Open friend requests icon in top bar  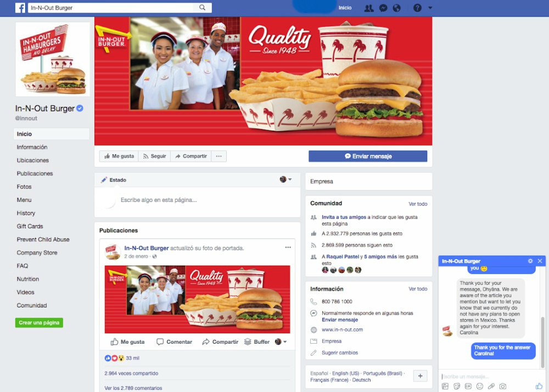pos(369,8)
